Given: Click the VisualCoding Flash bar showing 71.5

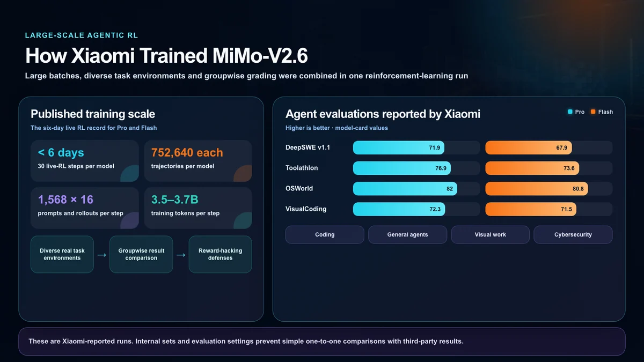Looking at the screenshot, I should coord(531,209).
